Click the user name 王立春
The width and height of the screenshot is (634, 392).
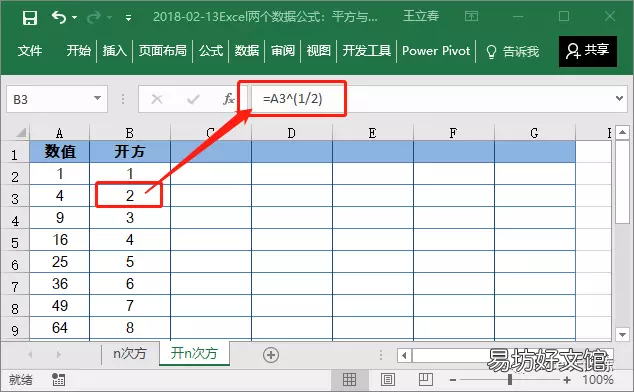pos(421,16)
